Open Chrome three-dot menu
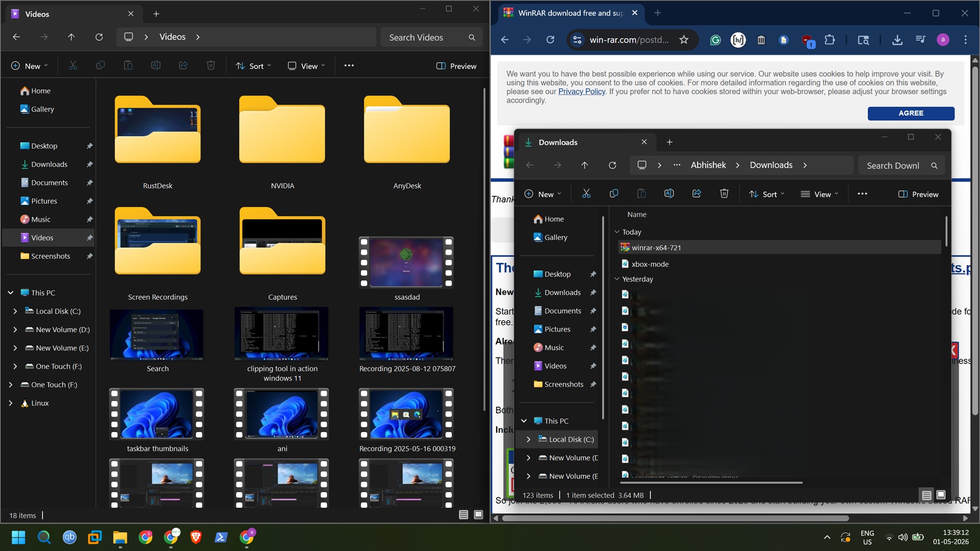 tap(966, 40)
